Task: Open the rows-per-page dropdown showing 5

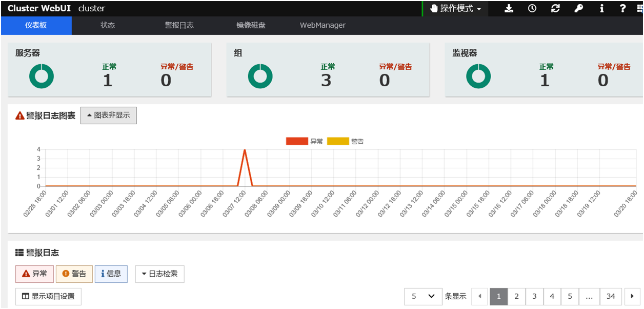Action: click(x=423, y=296)
